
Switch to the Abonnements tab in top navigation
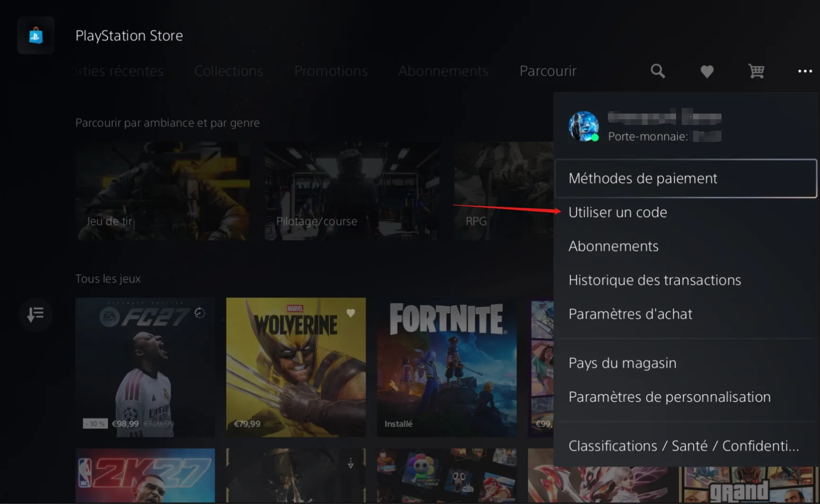(443, 71)
